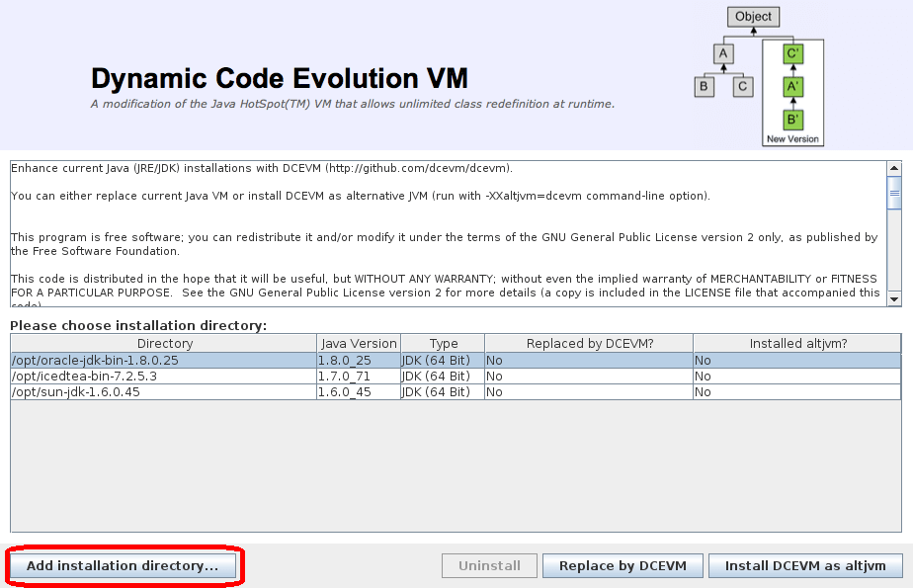Click the Java Version column header
The image size is (913, 588).
pyautogui.click(x=359, y=344)
